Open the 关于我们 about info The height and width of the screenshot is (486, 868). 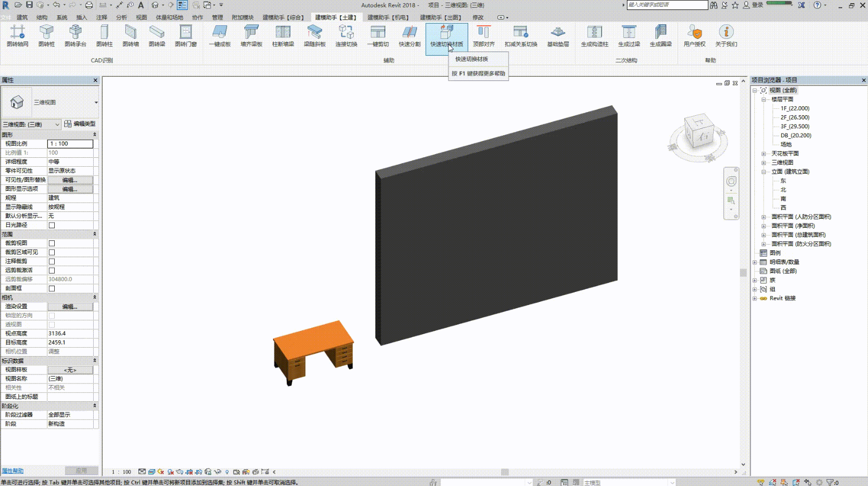pyautogui.click(x=726, y=36)
